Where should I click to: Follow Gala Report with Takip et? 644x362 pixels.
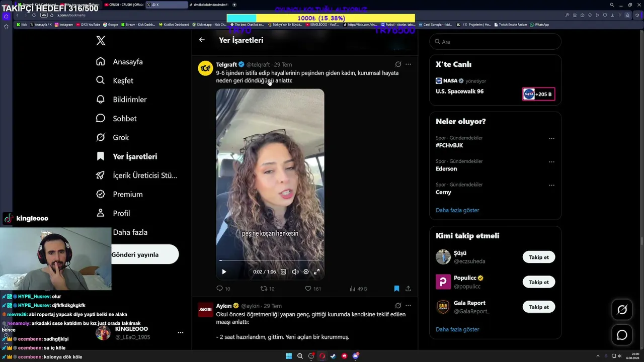[539, 307]
